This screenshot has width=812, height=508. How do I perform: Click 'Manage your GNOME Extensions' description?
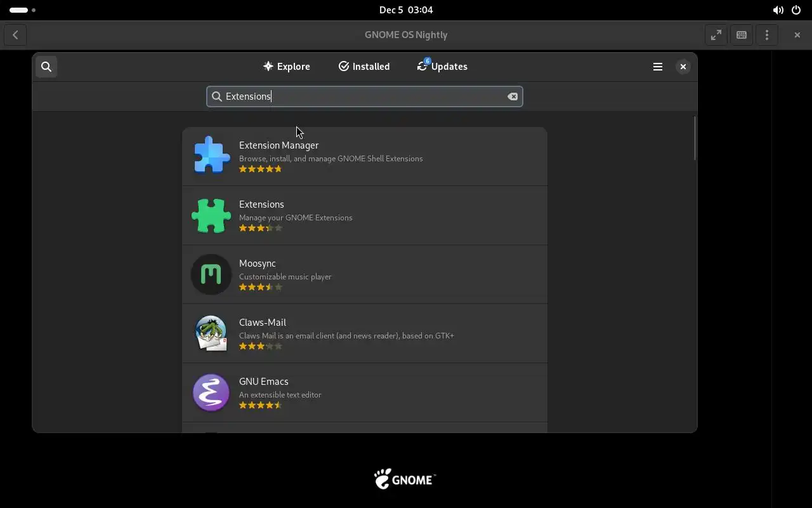point(296,218)
